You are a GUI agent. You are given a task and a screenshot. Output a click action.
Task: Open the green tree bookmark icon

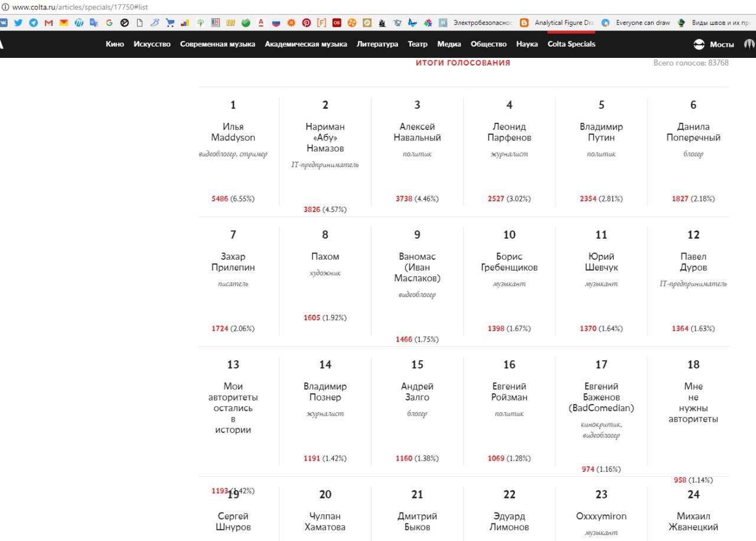(x=201, y=23)
